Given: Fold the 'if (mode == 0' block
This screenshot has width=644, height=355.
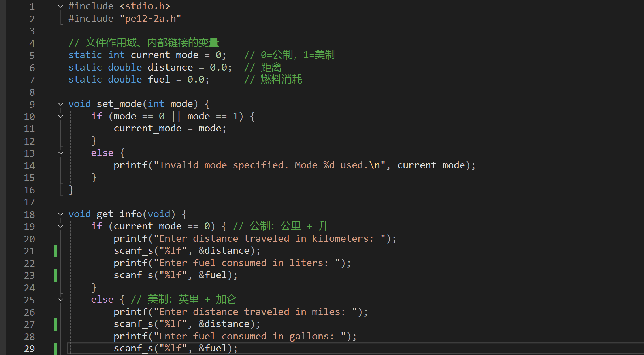Looking at the screenshot, I should pyautogui.click(x=61, y=117).
